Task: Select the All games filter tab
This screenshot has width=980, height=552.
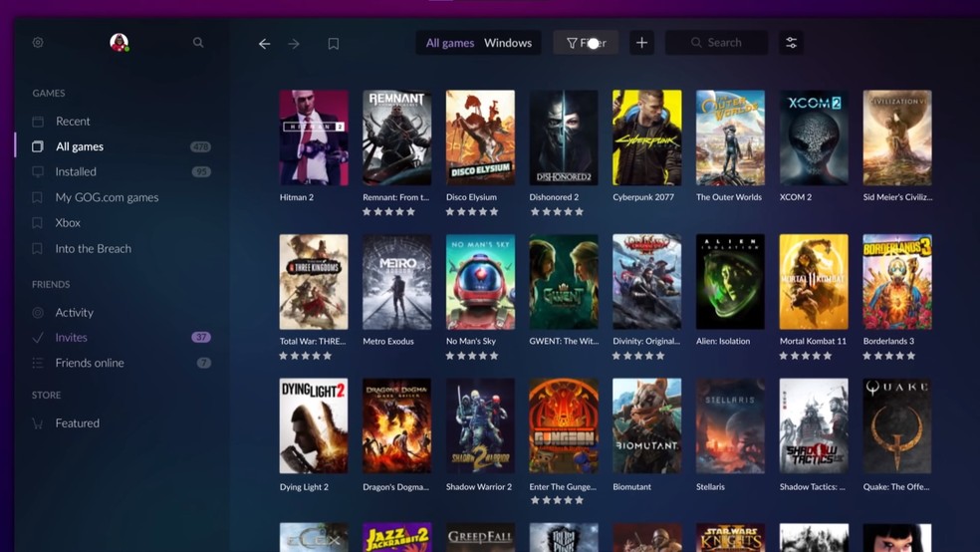Action: click(x=450, y=43)
